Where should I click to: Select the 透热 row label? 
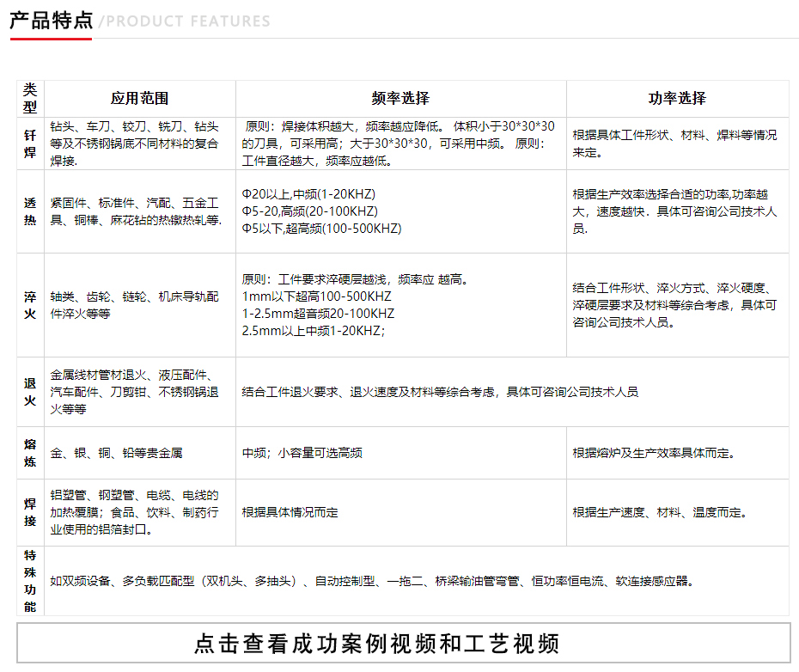click(30, 211)
